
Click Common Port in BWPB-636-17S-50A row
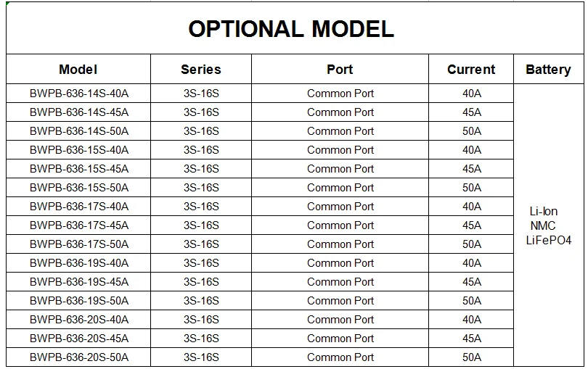340,244
